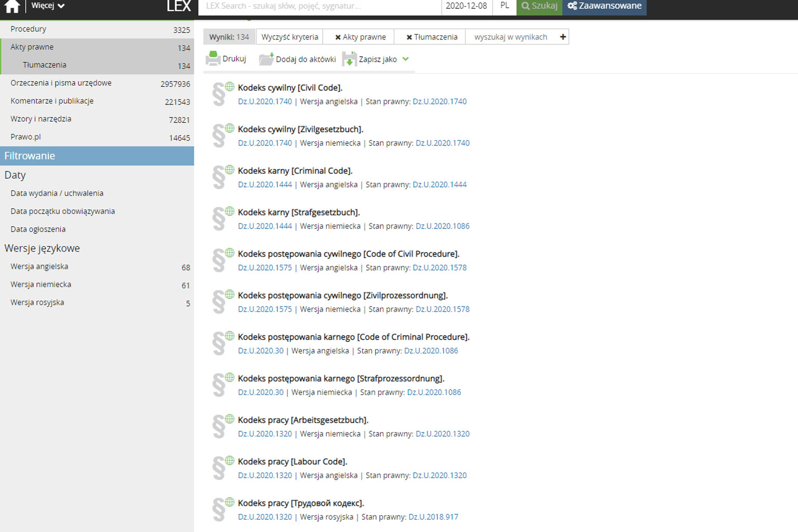Open Komentarze i publikacje category
This screenshot has height=532, width=798.
click(x=52, y=101)
